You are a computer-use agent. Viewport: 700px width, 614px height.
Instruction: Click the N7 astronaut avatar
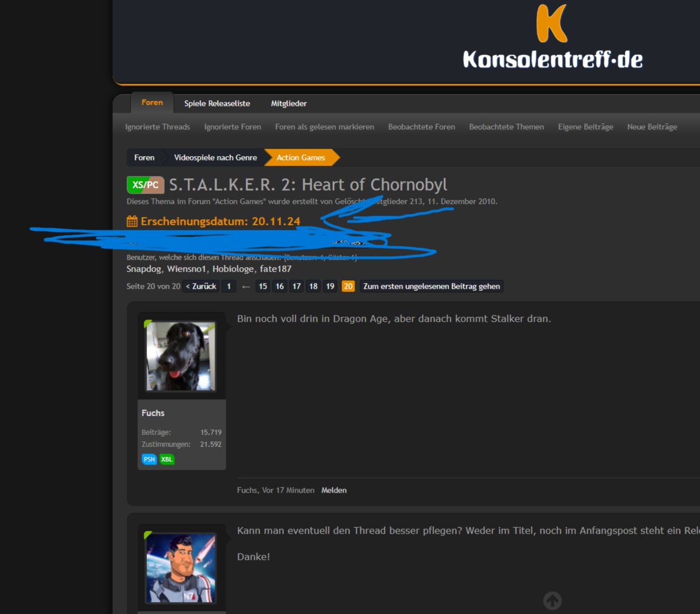[x=181, y=568]
